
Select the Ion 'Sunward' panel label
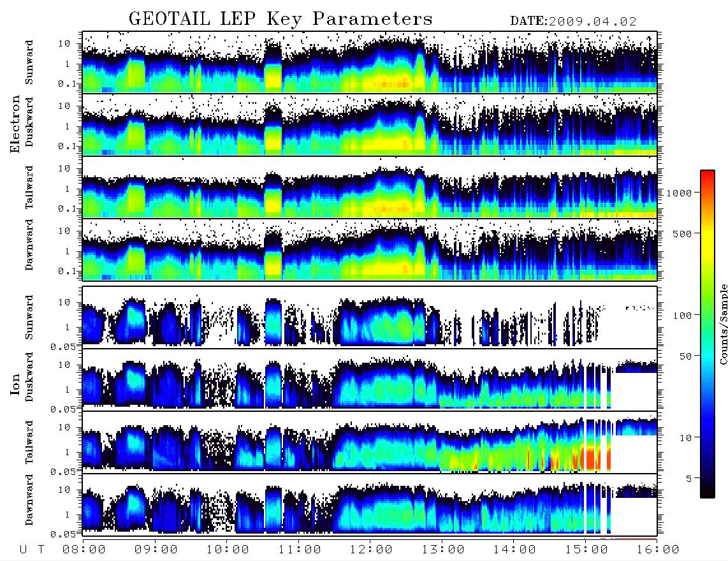pos(29,317)
